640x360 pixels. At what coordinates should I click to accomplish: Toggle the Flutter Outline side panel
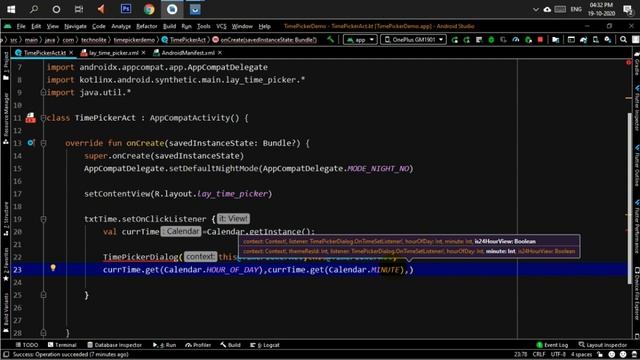[636, 165]
